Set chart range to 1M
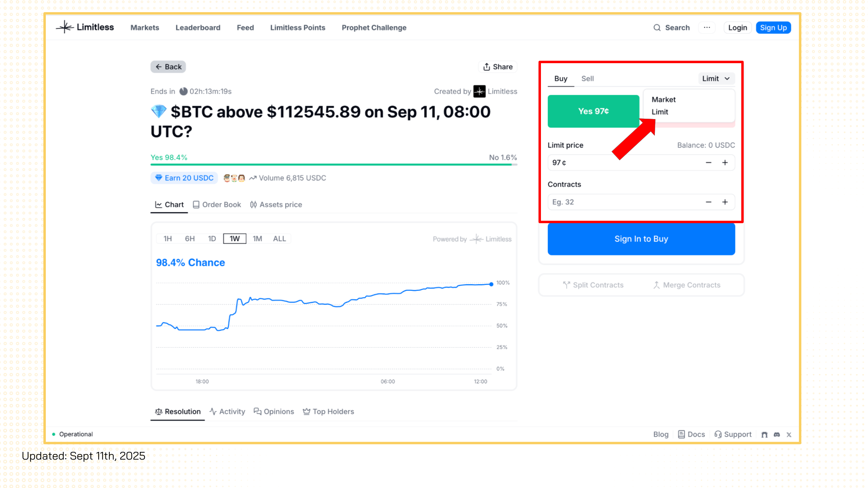Viewport: 868px width, 488px height. point(257,238)
